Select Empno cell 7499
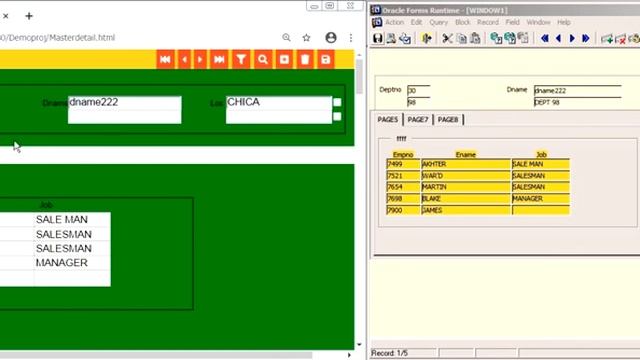The width and height of the screenshot is (640, 360). point(403,164)
